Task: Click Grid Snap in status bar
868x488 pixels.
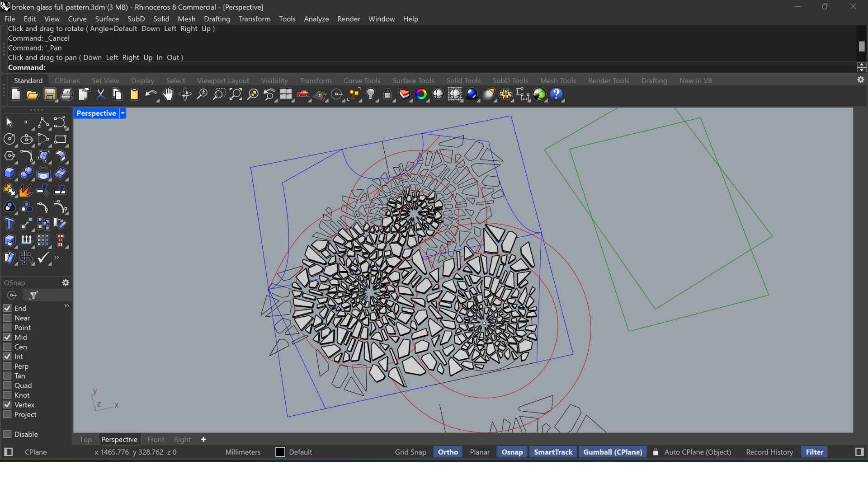Action: pyautogui.click(x=410, y=452)
